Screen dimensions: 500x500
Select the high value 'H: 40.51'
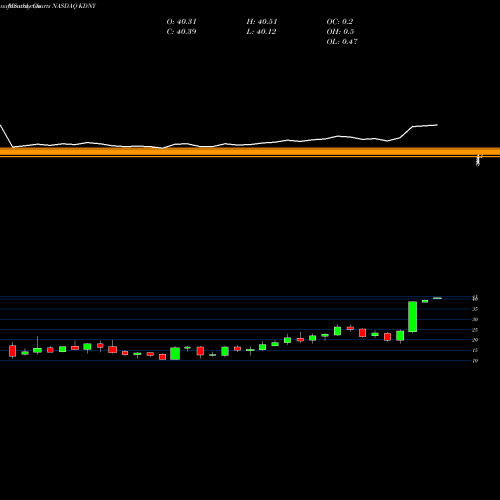[262, 22]
